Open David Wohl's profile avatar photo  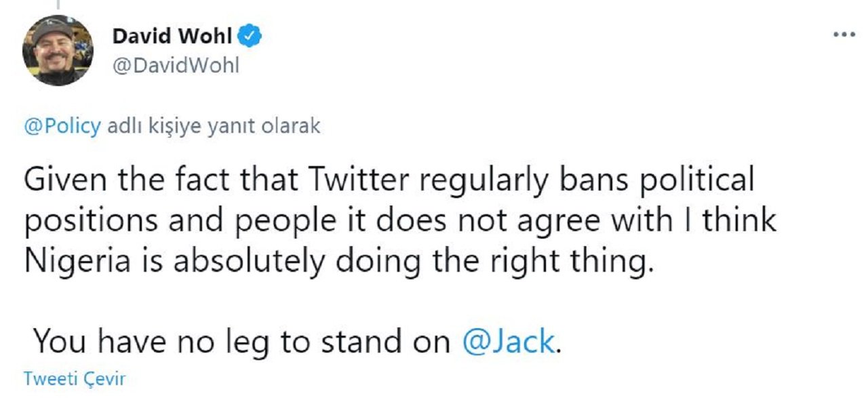(58, 50)
